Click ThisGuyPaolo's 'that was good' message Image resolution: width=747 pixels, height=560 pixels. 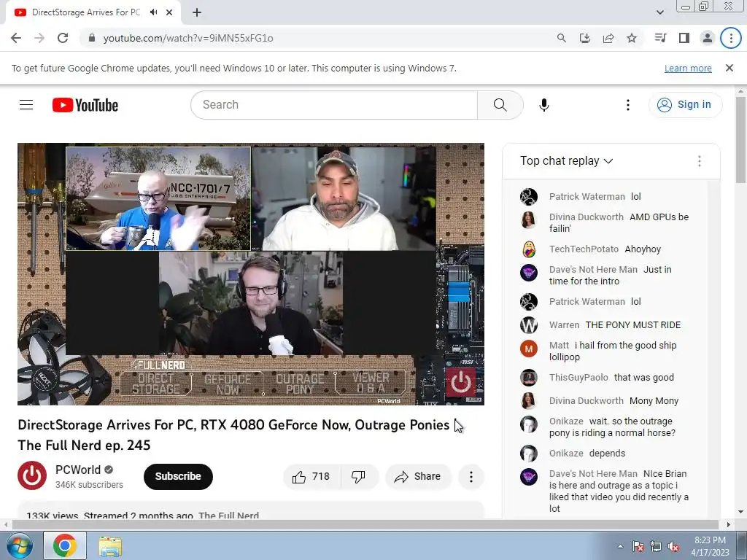coord(605,378)
